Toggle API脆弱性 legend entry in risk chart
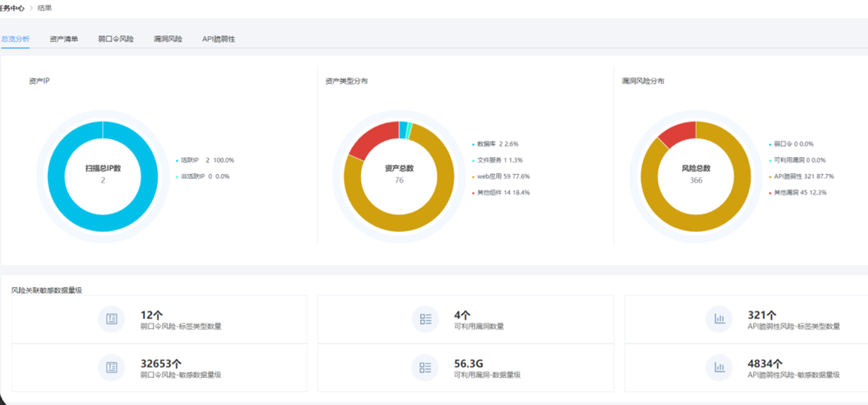 pyautogui.click(x=801, y=177)
